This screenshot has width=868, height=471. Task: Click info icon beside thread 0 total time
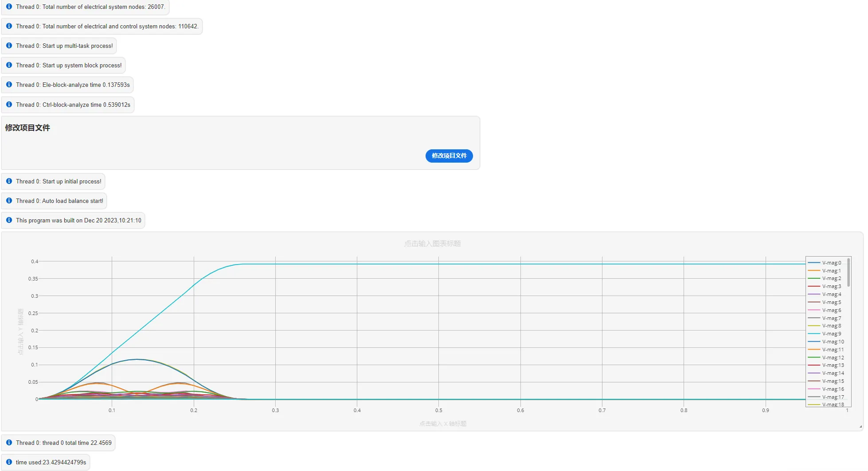coord(9,443)
